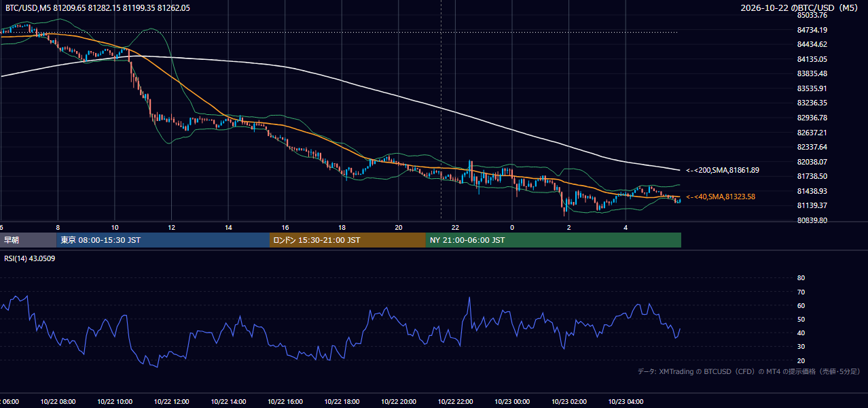Click price axis label 82337.64
868x408 pixels.
[812, 147]
